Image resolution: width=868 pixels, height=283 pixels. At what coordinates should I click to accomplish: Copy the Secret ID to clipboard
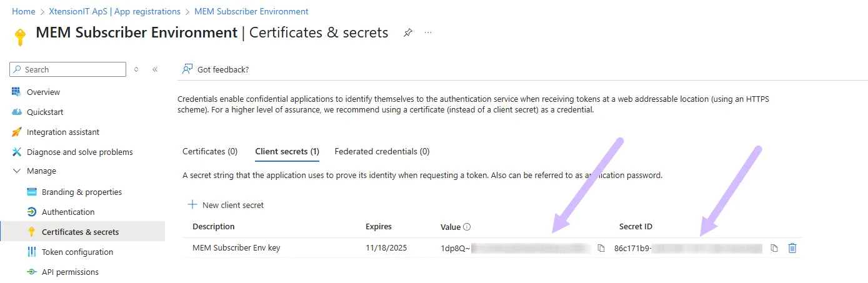click(x=774, y=248)
